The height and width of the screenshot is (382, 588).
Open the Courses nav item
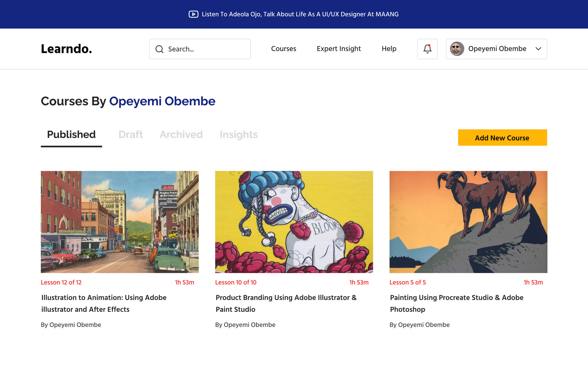click(x=283, y=49)
